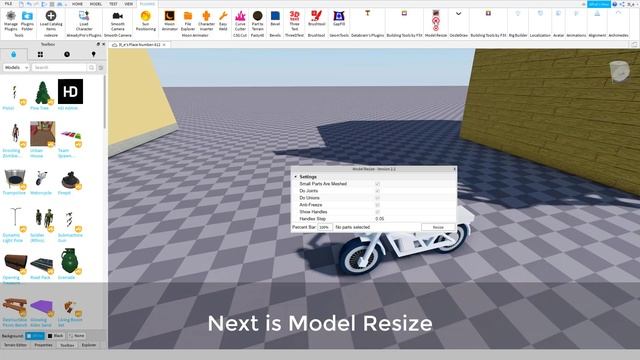The height and width of the screenshot is (360, 640).
Task: Collapse the Settings section in Model Resize
Action: (x=296, y=177)
